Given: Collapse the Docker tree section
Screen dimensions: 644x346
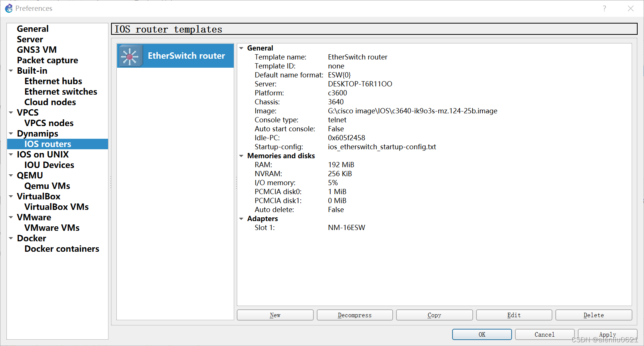Looking at the screenshot, I should pyautogui.click(x=11, y=238).
